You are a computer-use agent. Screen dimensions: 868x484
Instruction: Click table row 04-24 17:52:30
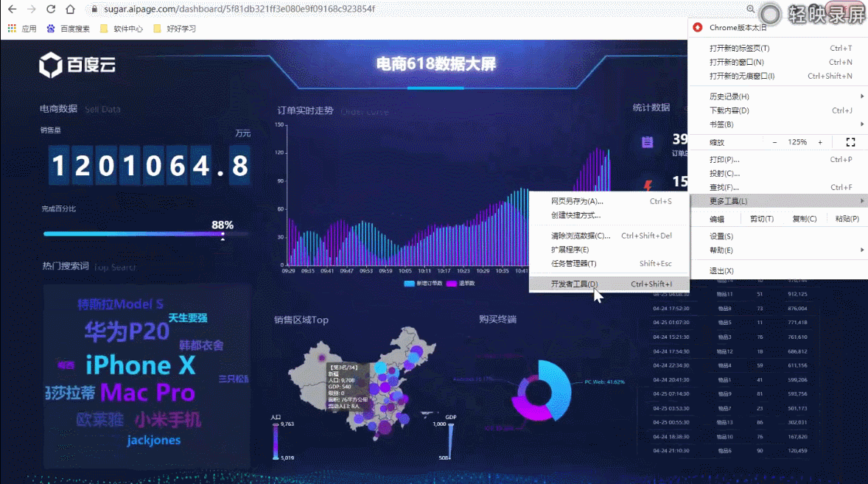731,309
